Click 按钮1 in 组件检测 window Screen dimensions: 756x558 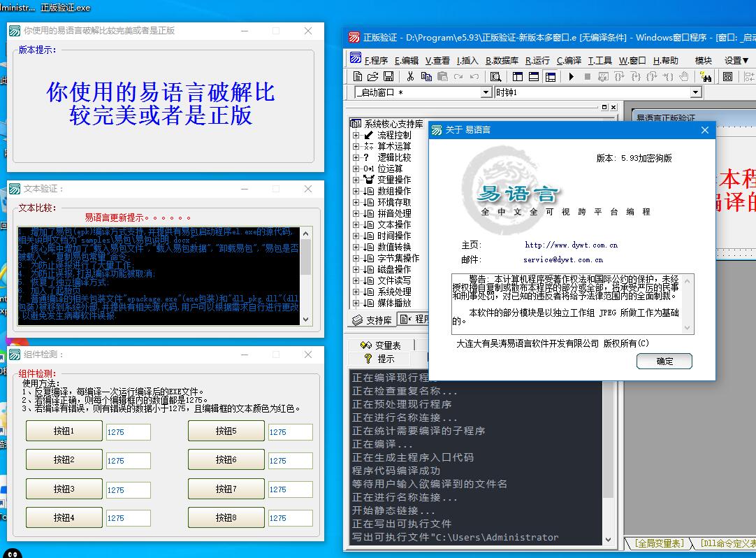pyautogui.click(x=64, y=431)
